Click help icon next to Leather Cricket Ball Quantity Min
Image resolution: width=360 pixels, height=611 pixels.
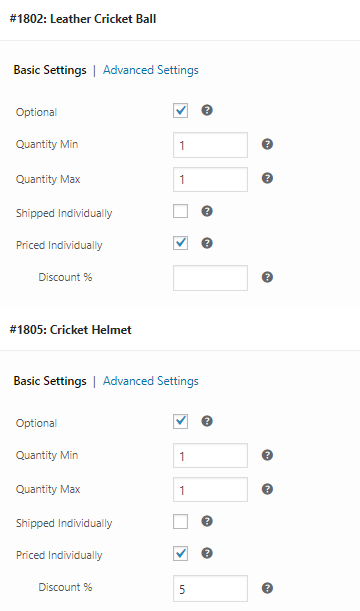coord(267,144)
